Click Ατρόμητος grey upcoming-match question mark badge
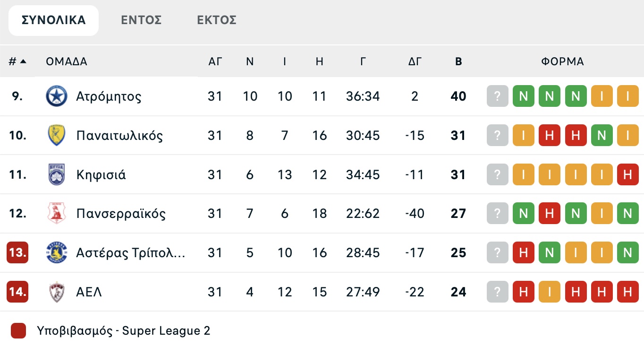This screenshot has width=644, height=347. (x=497, y=96)
